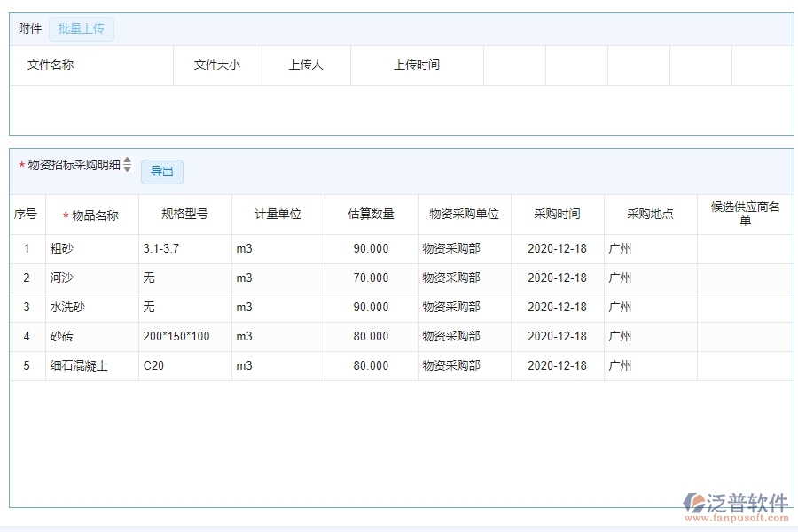Click the 上传人 header in attachment table
Screen dimensions: 798x532
pos(306,65)
